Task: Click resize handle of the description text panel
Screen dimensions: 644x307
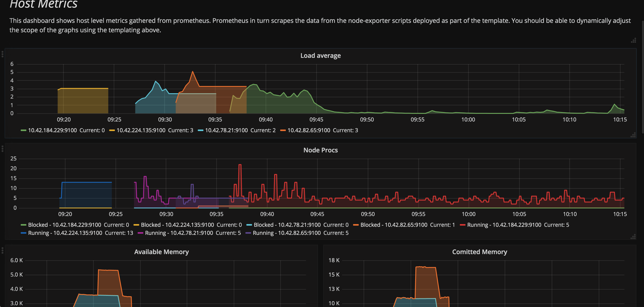Action: (633, 41)
